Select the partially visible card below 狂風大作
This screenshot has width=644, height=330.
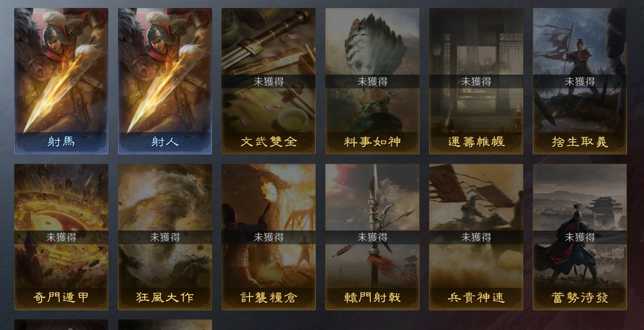165,325
